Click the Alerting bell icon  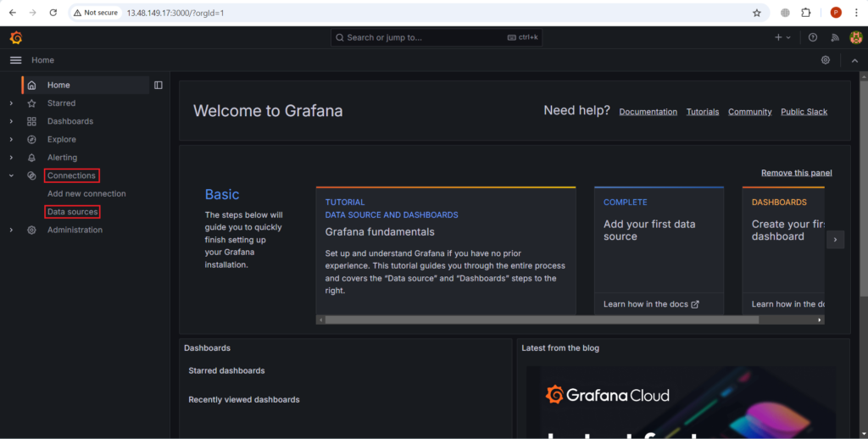[31, 158]
